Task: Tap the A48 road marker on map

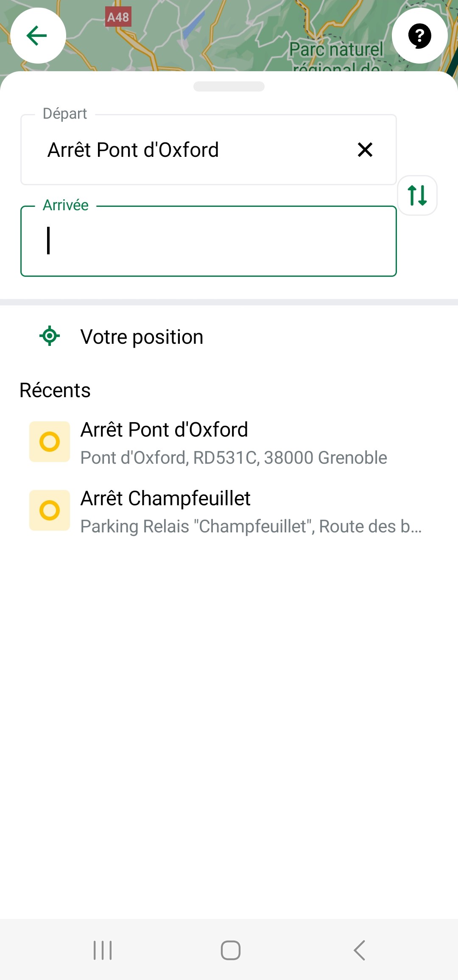Action: (118, 17)
